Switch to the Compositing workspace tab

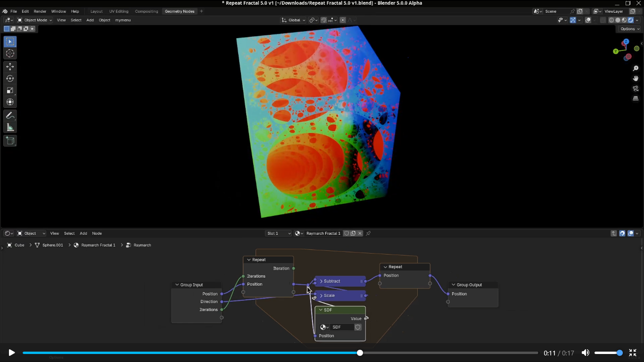(x=146, y=11)
